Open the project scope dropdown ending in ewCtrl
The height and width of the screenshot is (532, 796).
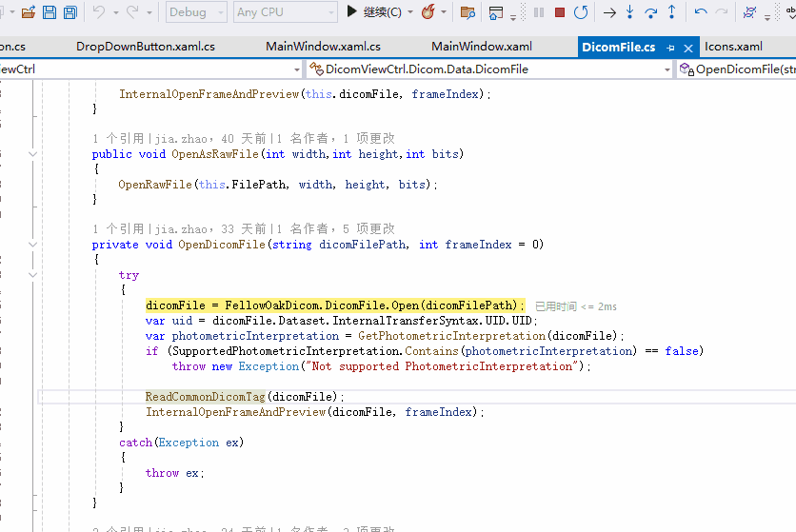[x=151, y=69]
